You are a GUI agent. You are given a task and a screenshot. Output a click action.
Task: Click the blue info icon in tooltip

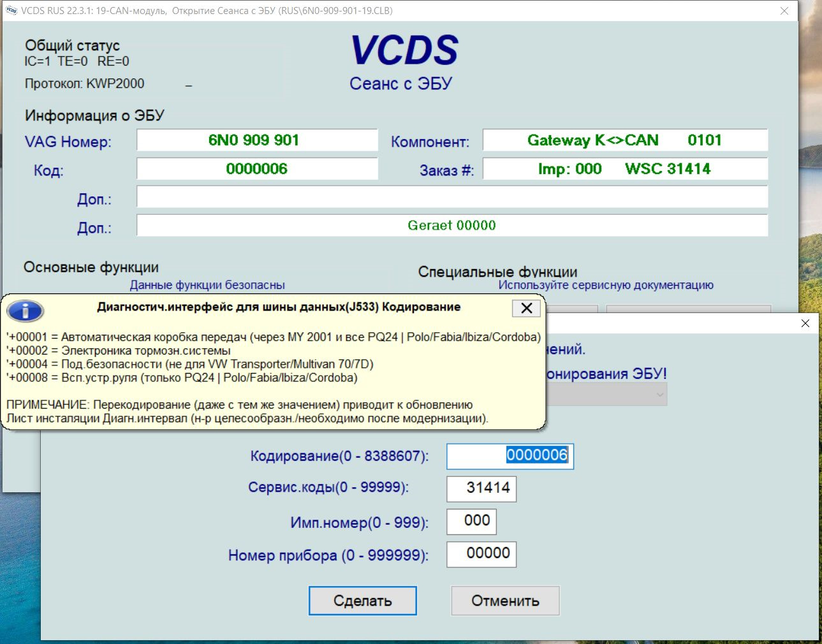[25, 311]
